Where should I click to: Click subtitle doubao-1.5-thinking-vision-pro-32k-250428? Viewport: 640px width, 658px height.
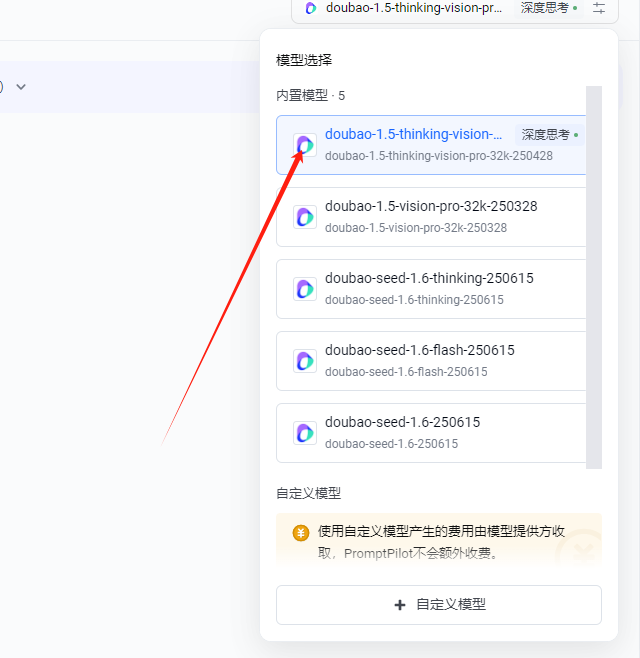pyautogui.click(x=439, y=156)
